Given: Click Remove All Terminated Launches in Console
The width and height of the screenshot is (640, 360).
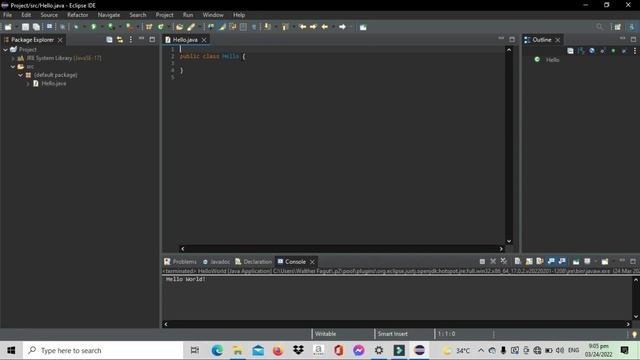Looking at the screenshot, I should pos(504,261).
